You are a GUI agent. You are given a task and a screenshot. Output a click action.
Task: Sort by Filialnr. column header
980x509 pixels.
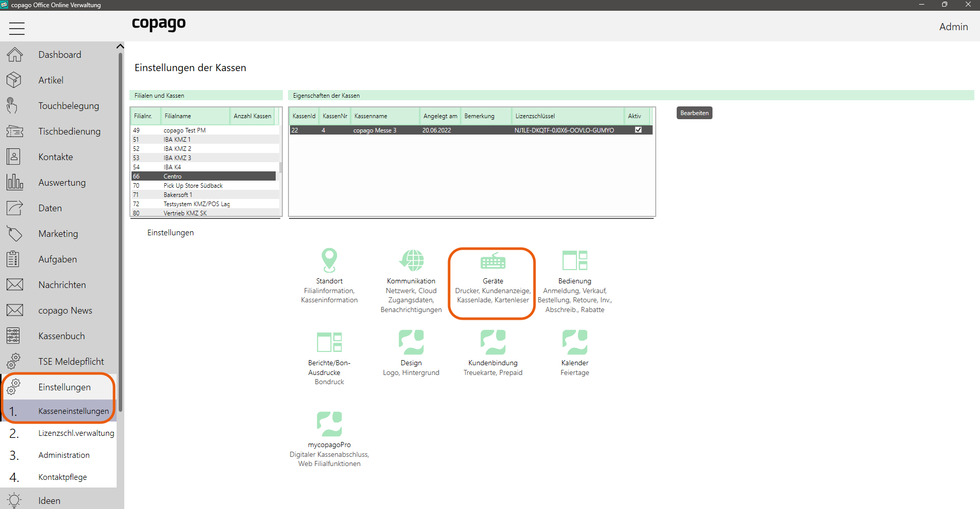146,116
